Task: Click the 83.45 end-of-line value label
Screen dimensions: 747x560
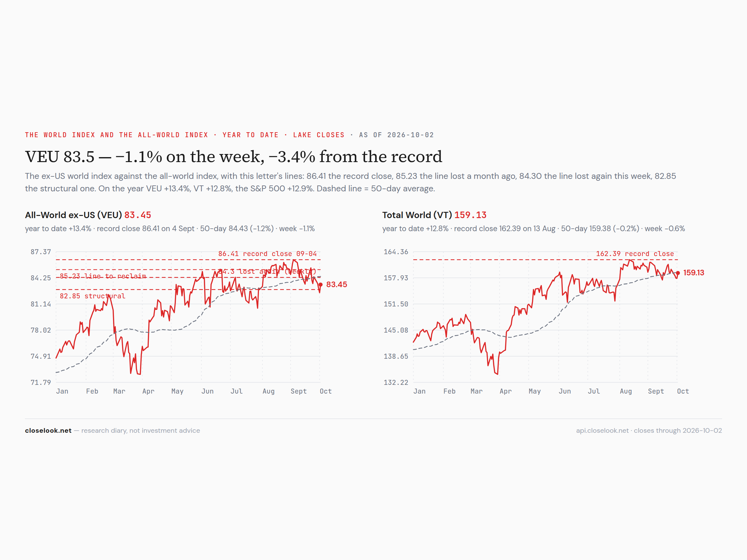Action: tap(337, 285)
